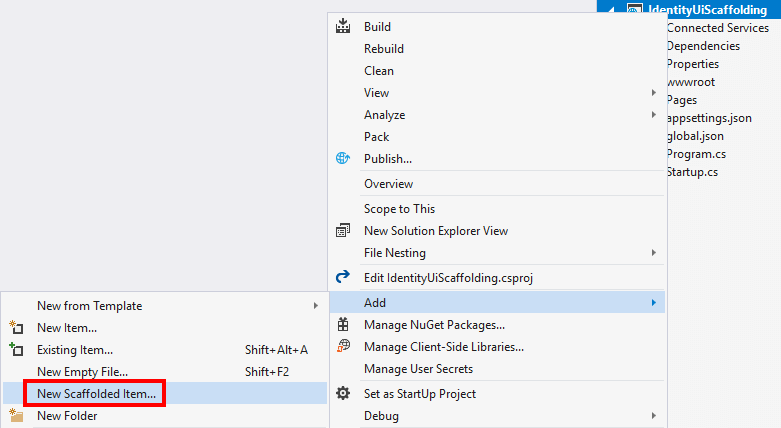Click the Existing Item icon
Image resolution: width=781 pixels, height=428 pixels.
(15, 350)
